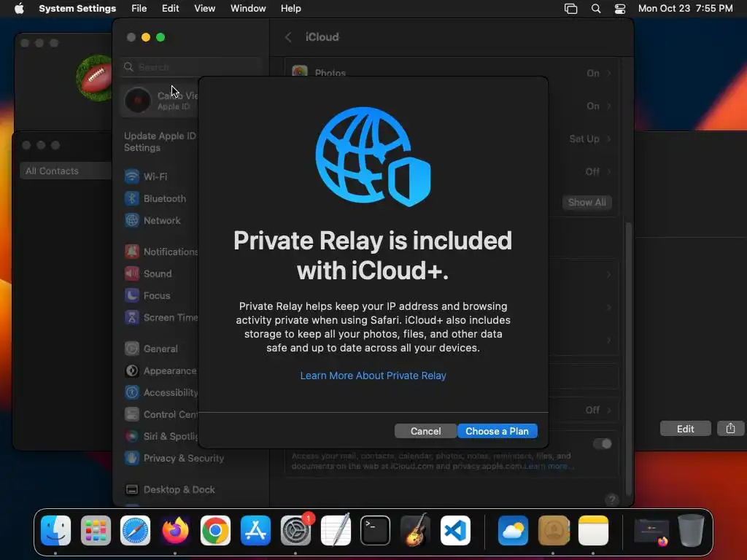747x560 pixels.
Task: Open Notifications settings in sidebar
Action: click(x=160, y=252)
